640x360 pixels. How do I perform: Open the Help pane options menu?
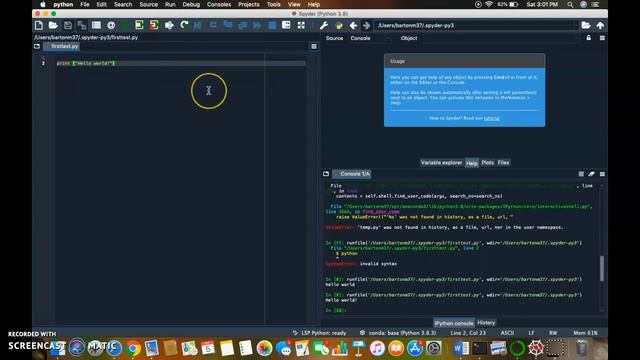602,38
